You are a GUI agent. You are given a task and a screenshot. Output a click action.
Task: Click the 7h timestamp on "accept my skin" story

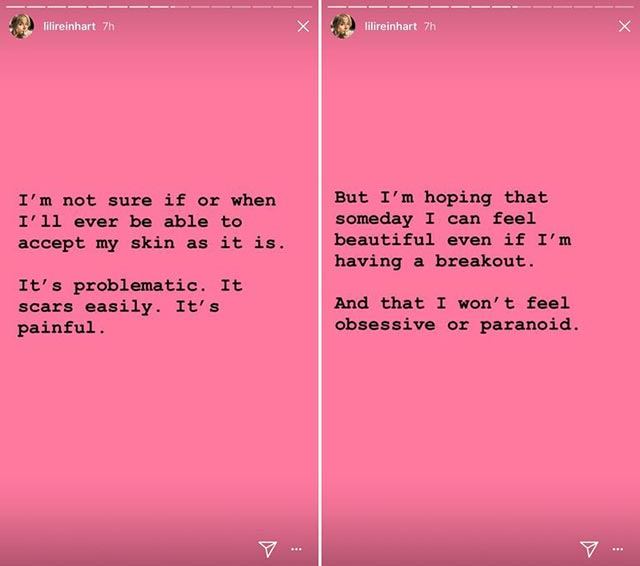(108, 26)
